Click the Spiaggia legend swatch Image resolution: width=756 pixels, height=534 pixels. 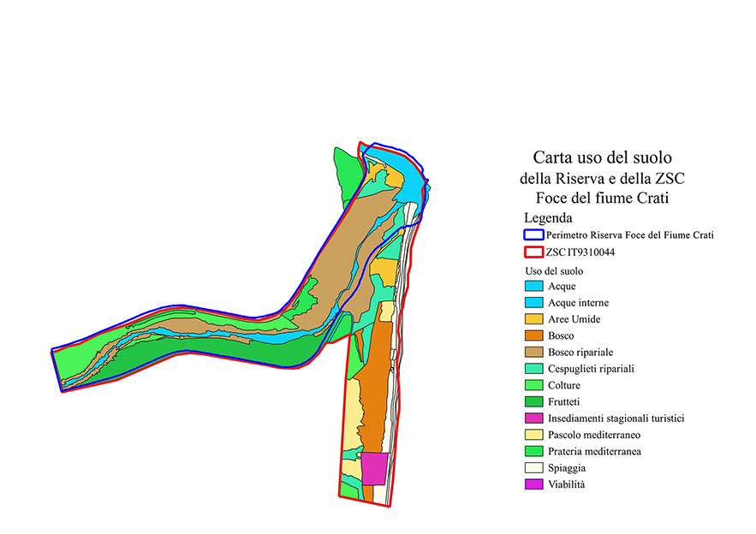tap(533, 468)
